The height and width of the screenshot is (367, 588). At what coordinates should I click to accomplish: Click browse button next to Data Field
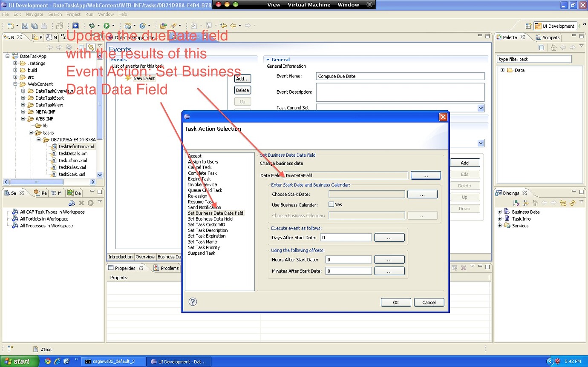(x=426, y=175)
